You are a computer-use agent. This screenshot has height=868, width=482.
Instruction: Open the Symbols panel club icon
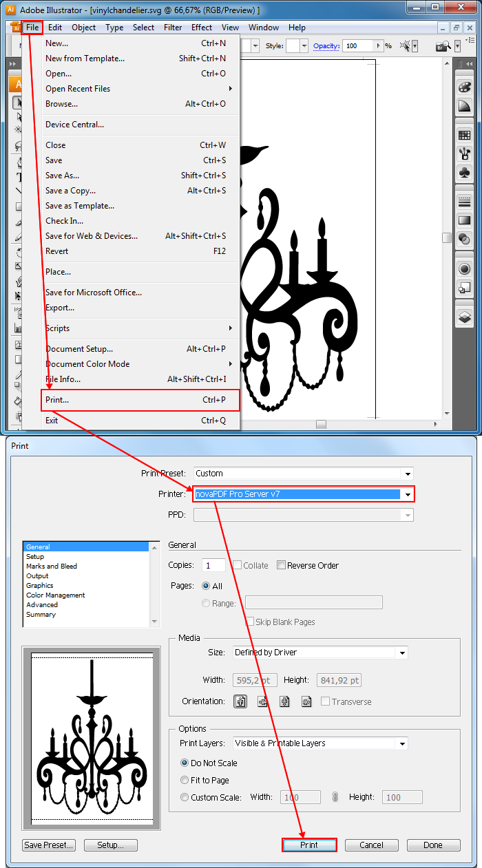(464, 171)
